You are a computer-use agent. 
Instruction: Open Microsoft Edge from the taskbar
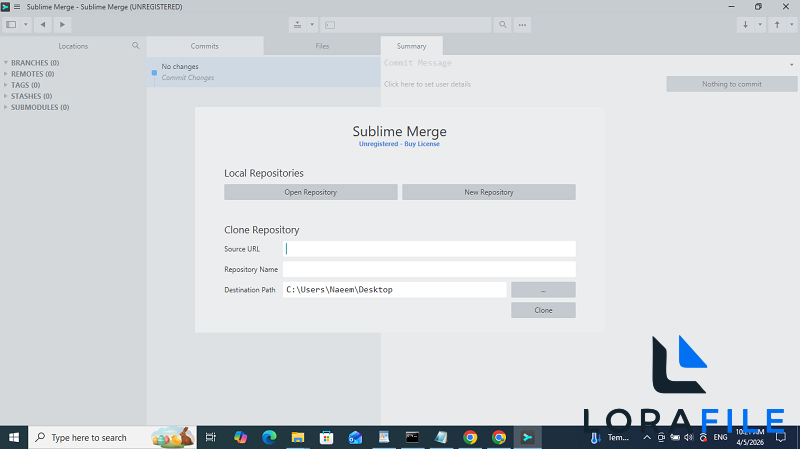[x=269, y=437]
